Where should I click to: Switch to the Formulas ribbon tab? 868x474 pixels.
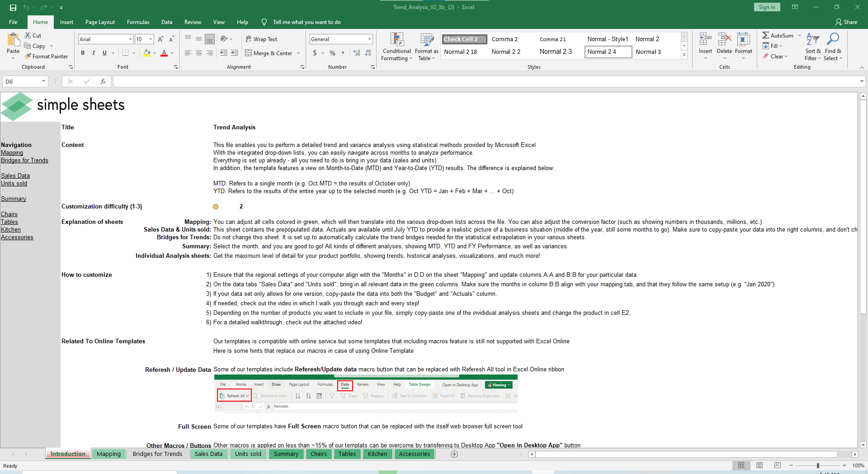point(138,22)
